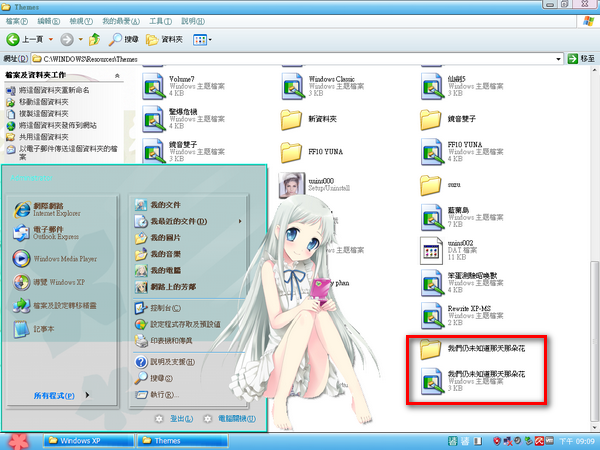Screen dimensions: 600x450
Task: Toggle the 資料夾 folders pane button
Action: [164, 39]
